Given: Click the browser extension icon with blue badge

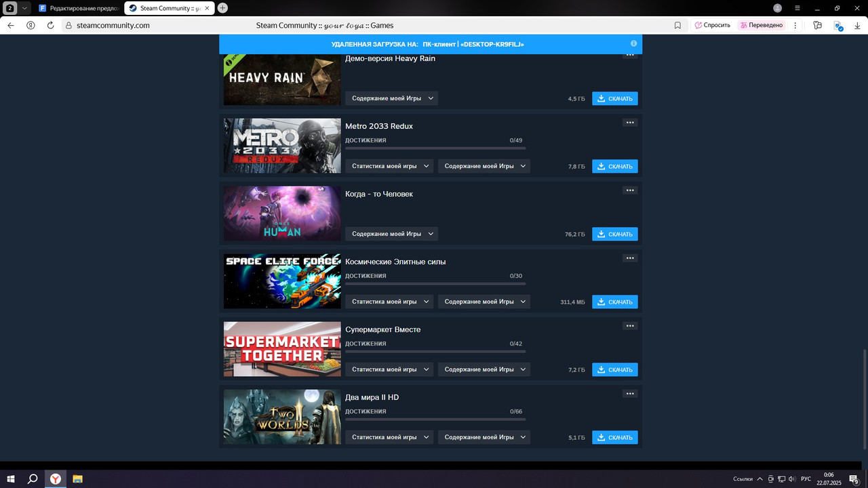Looking at the screenshot, I should (x=838, y=25).
